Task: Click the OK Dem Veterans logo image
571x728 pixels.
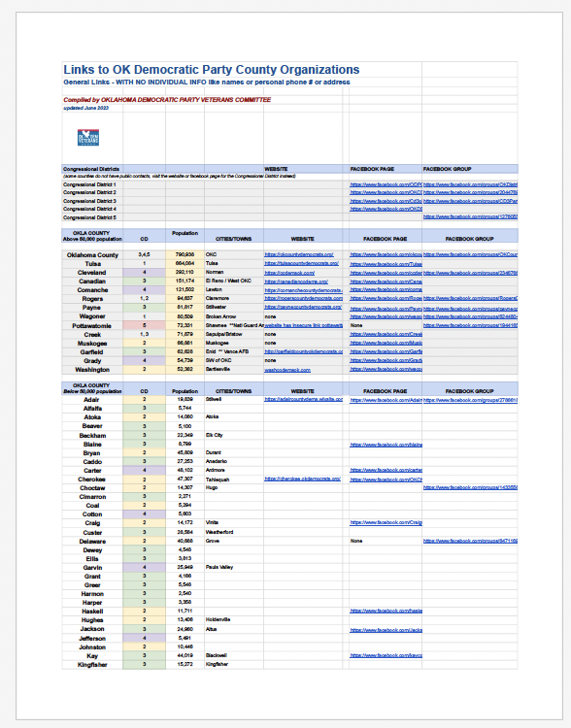Action: point(88,138)
